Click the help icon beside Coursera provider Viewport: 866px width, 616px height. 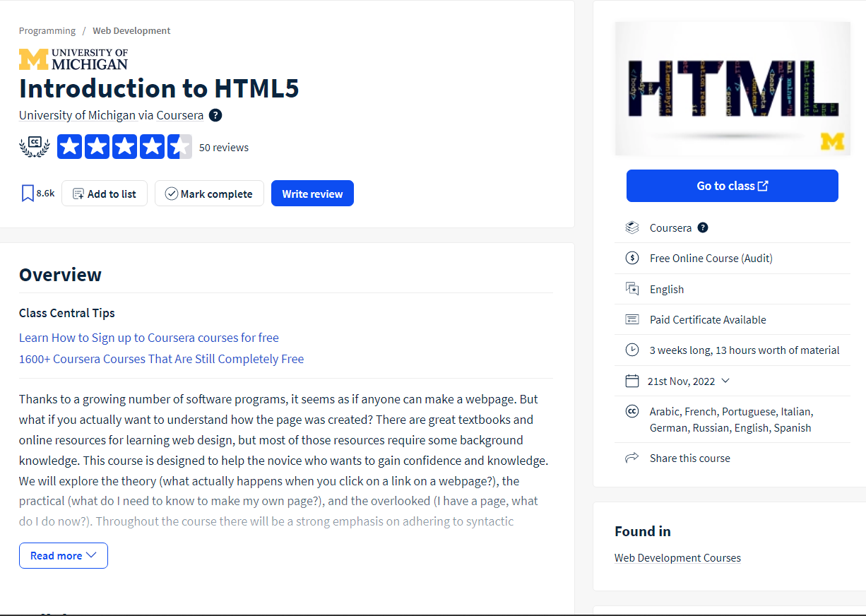(x=703, y=227)
